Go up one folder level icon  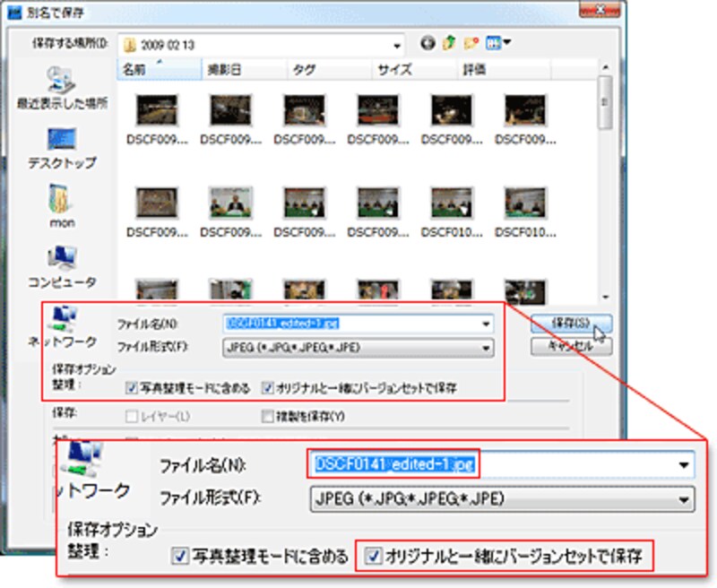449,43
